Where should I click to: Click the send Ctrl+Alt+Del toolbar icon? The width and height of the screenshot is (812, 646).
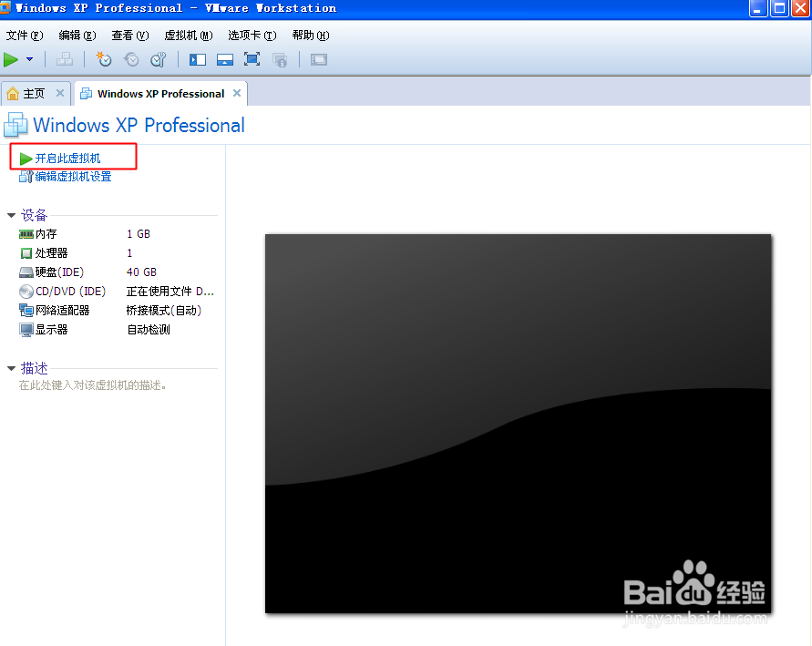pos(64,59)
